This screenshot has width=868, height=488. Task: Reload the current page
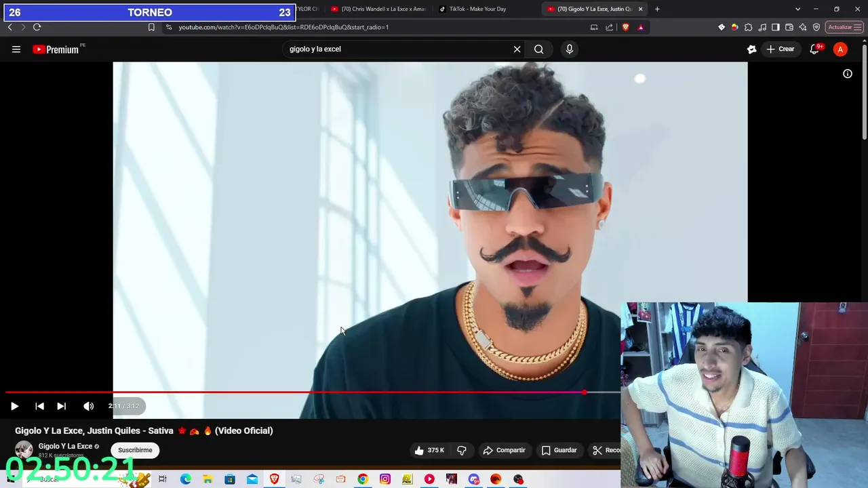tap(37, 27)
